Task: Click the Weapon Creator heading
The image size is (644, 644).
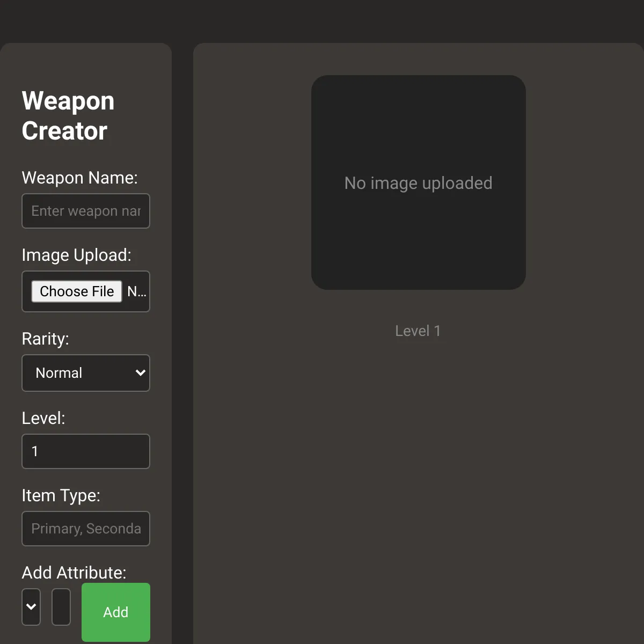Action: point(68,116)
